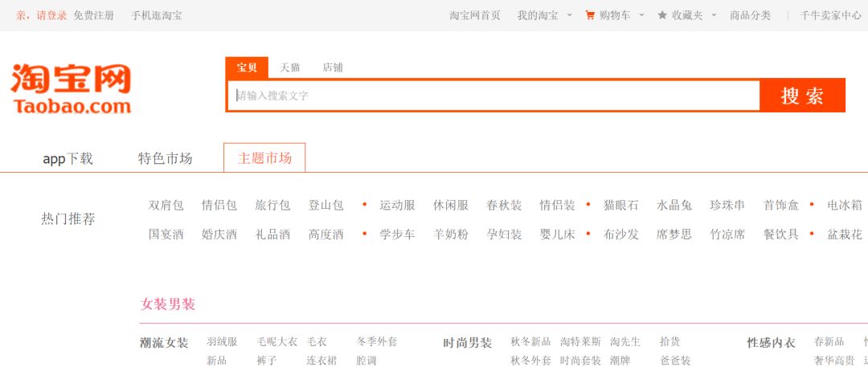Click the 免费注册 register link
Image resolution: width=868 pixels, height=371 pixels.
click(x=94, y=15)
